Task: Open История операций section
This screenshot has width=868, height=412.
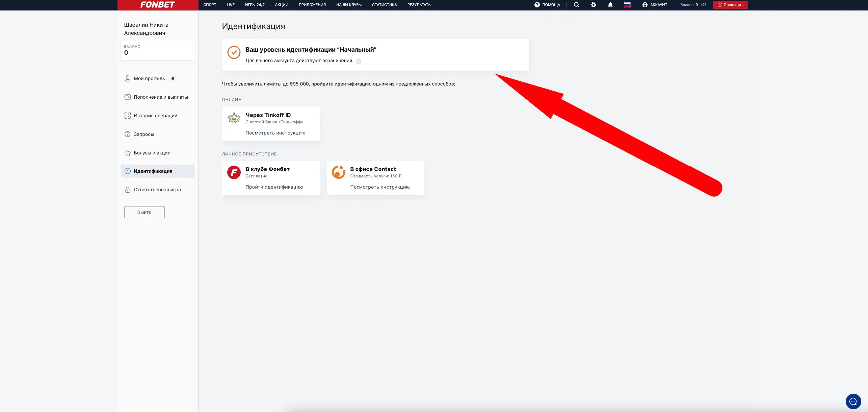Action: click(155, 116)
